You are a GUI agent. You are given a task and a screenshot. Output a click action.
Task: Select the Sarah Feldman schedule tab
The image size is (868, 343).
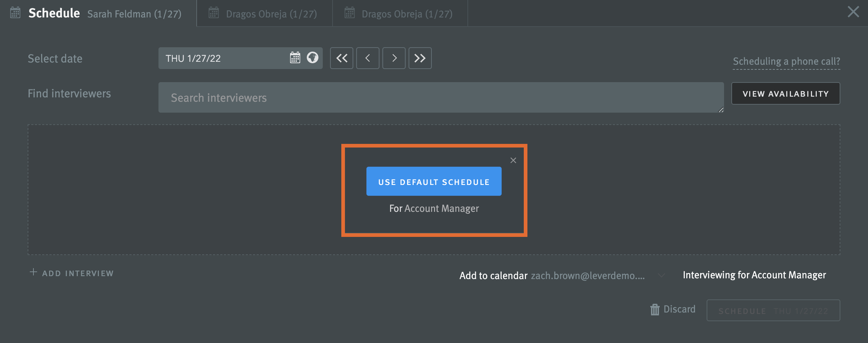pos(134,13)
